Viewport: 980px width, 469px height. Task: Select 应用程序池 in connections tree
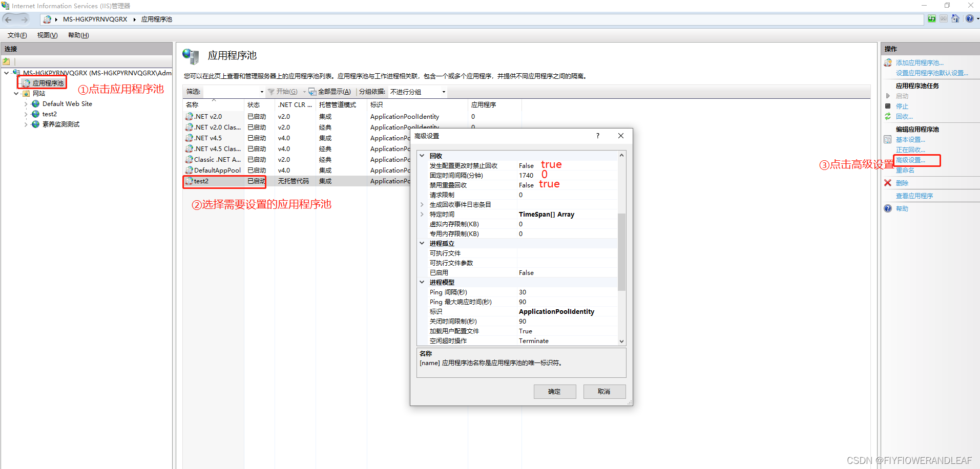tap(48, 83)
